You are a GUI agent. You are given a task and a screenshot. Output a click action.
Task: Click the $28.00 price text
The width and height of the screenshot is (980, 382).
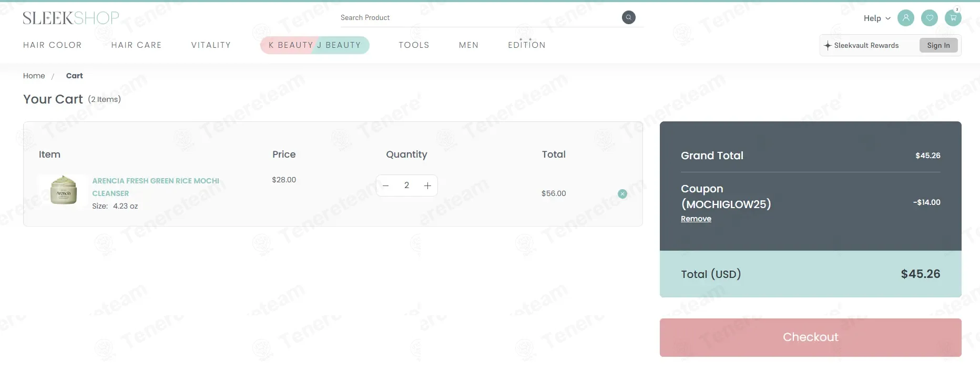pyautogui.click(x=284, y=180)
